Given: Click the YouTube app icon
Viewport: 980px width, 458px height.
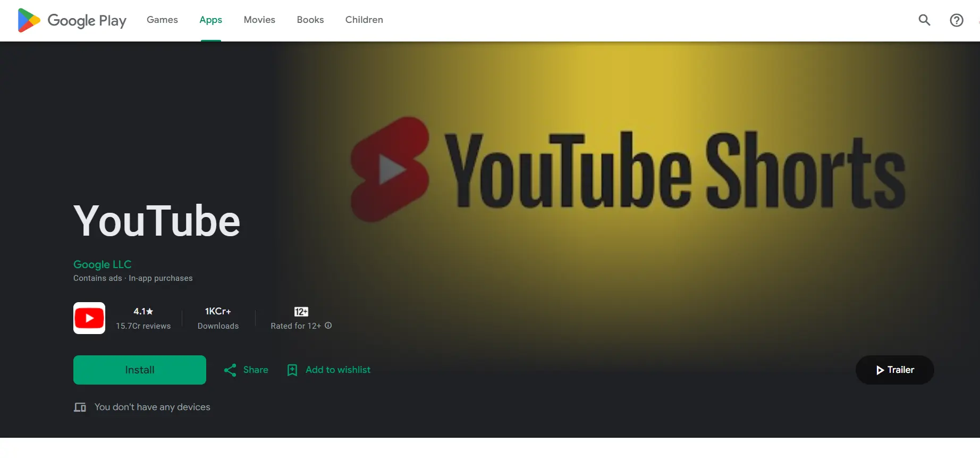Looking at the screenshot, I should click(89, 318).
